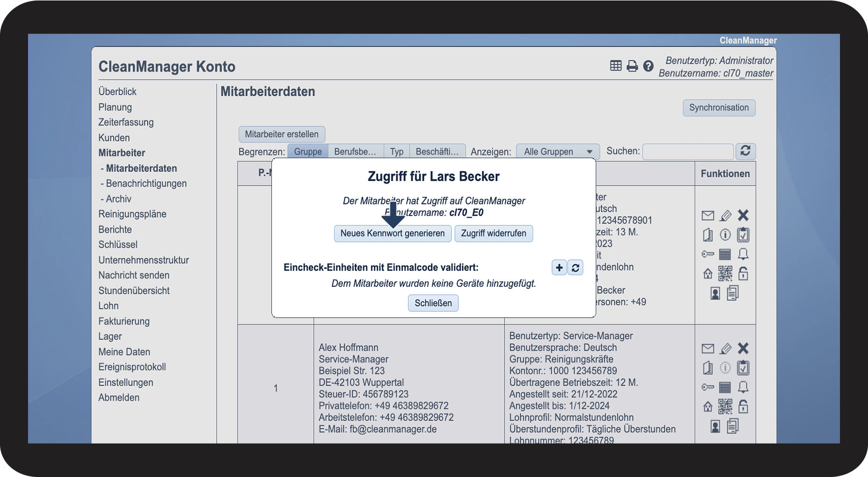
Task: Open Schlüssel in the sidebar
Action: coord(118,245)
